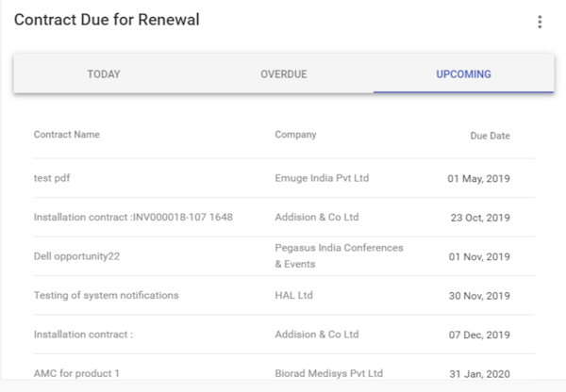
Task: Open Testing of system notifications contract
Action: 106,295
